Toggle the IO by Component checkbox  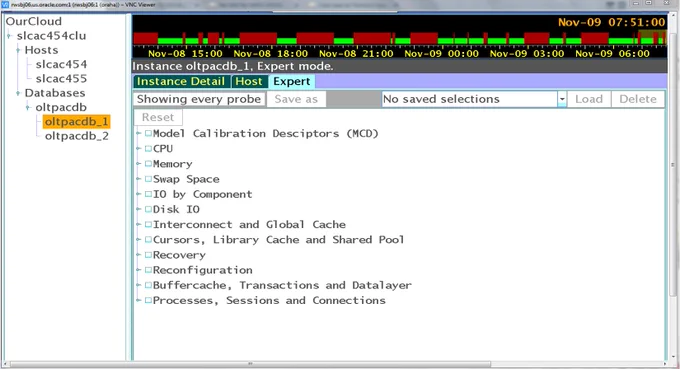coord(148,194)
